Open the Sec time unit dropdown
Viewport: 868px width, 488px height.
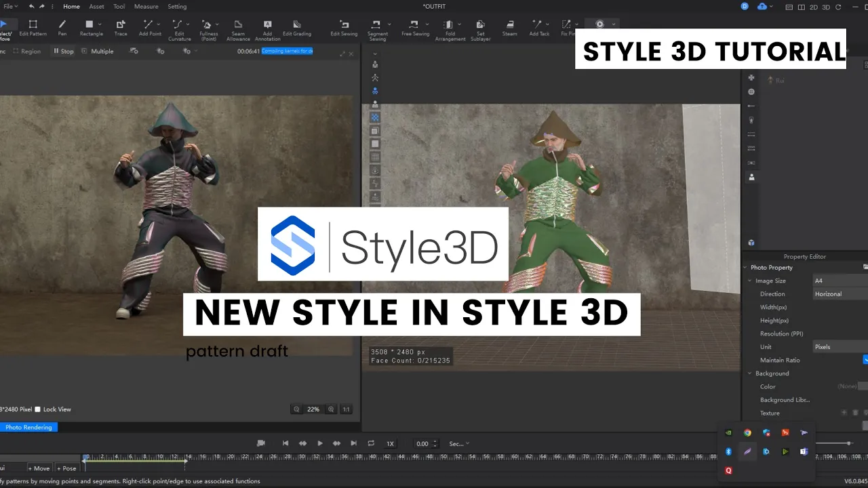[x=458, y=444]
